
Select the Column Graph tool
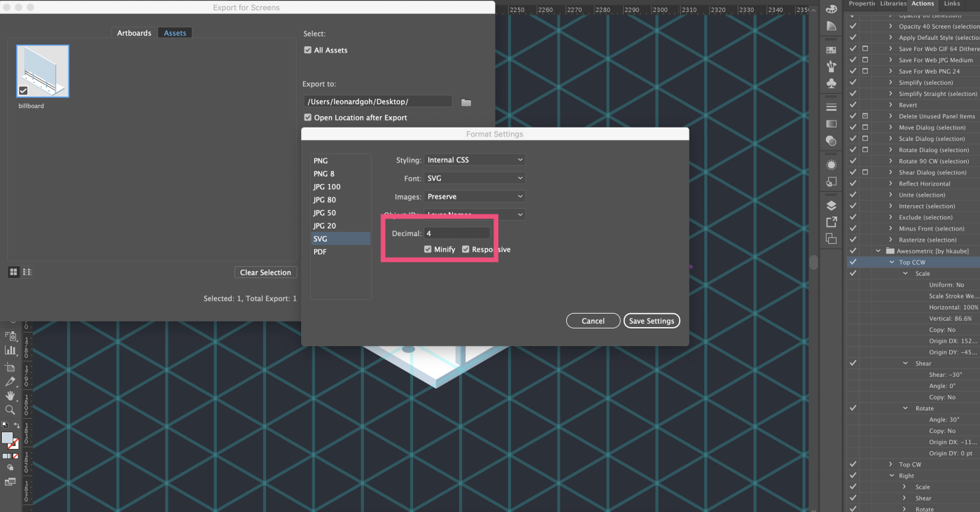[x=10, y=350]
